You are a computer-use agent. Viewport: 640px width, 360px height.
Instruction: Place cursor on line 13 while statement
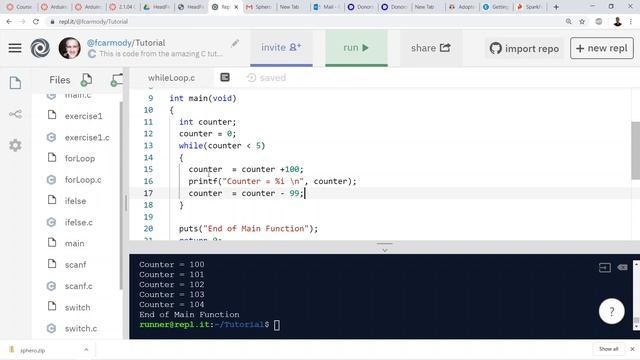(222, 146)
